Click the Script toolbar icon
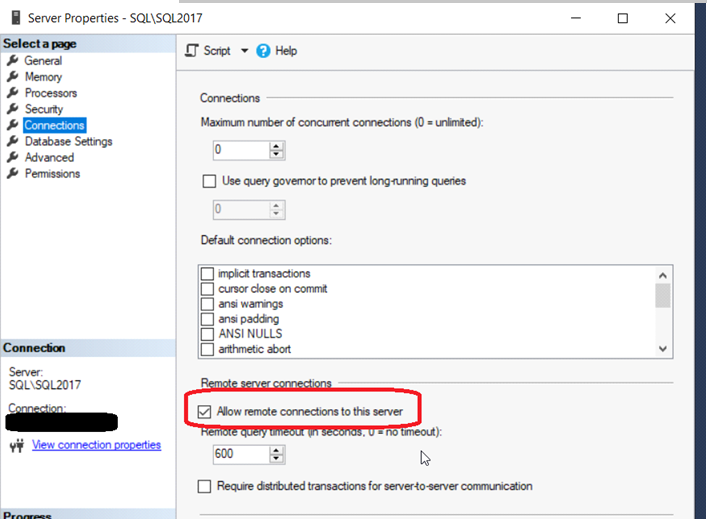Viewport: 707px width, 524px height. pyautogui.click(x=193, y=51)
